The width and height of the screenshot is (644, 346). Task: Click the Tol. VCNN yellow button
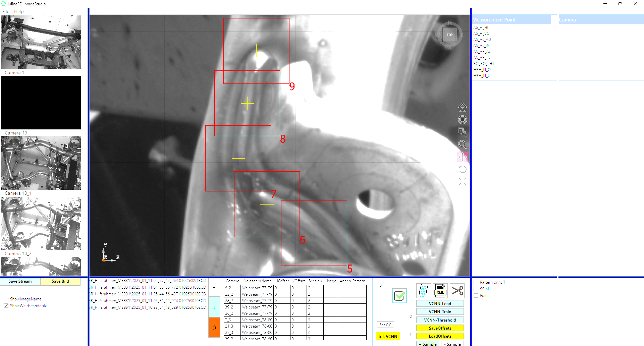[x=388, y=336]
